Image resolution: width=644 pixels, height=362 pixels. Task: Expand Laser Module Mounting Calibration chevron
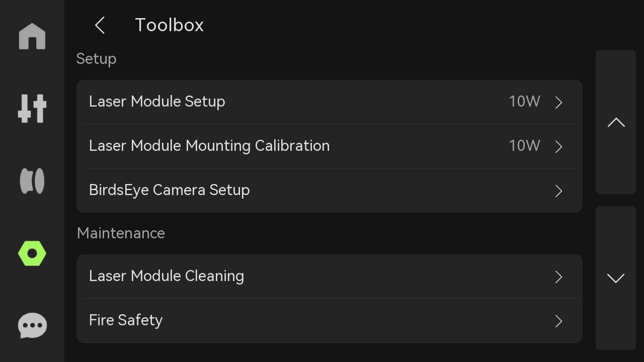(x=558, y=147)
